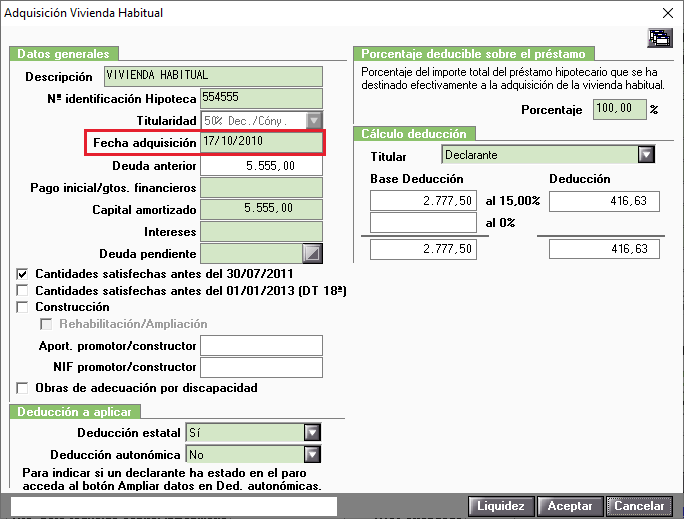
Task: Open the Titularidad dropdown arrow
Action: pyautogui.click(x=314, y=121)
